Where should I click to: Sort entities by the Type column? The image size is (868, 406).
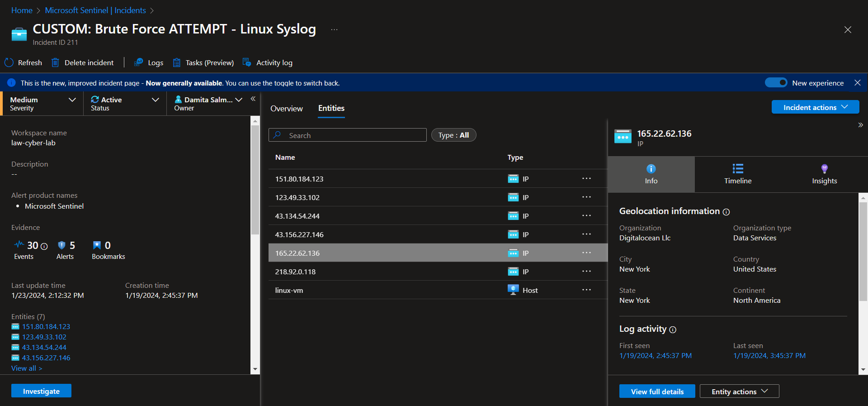tap(515, 158)
